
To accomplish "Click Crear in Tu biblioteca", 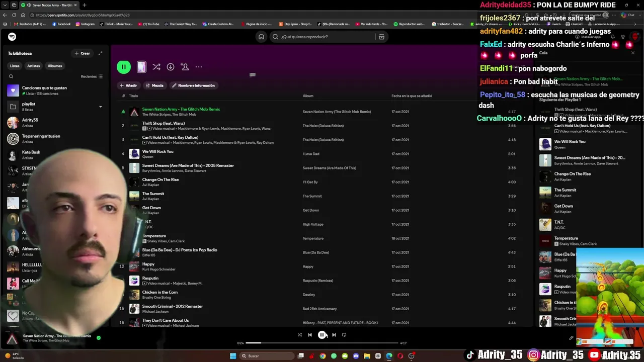I will pos(83,53).
